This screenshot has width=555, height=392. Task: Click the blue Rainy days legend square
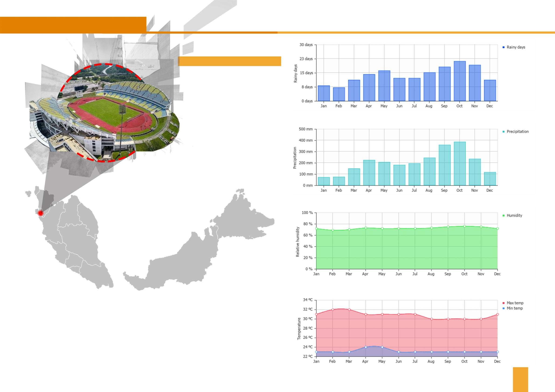point(503,47)
